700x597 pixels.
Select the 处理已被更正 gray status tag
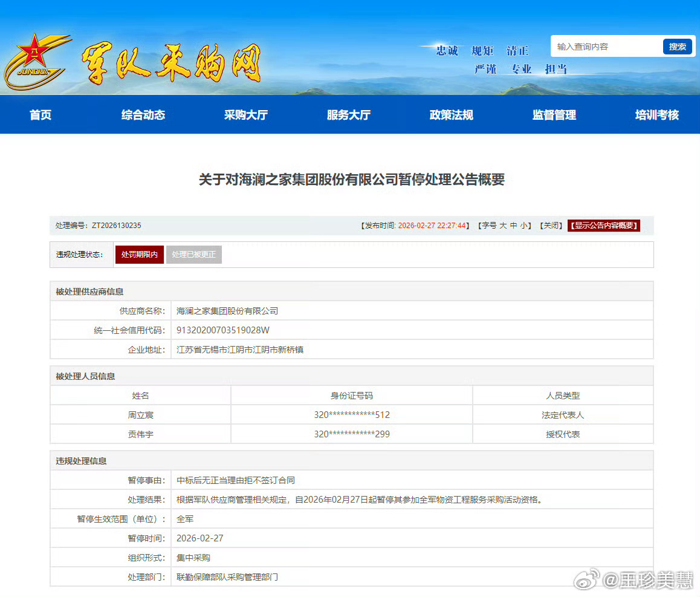click(x=194, y=255)
